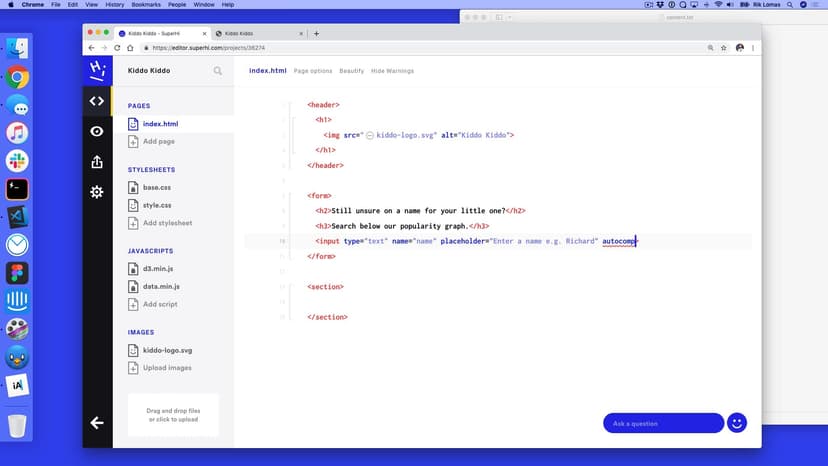Click the search magnifier beside Kiddo Kiddo
828x466 pixels.
click(218, 71)
